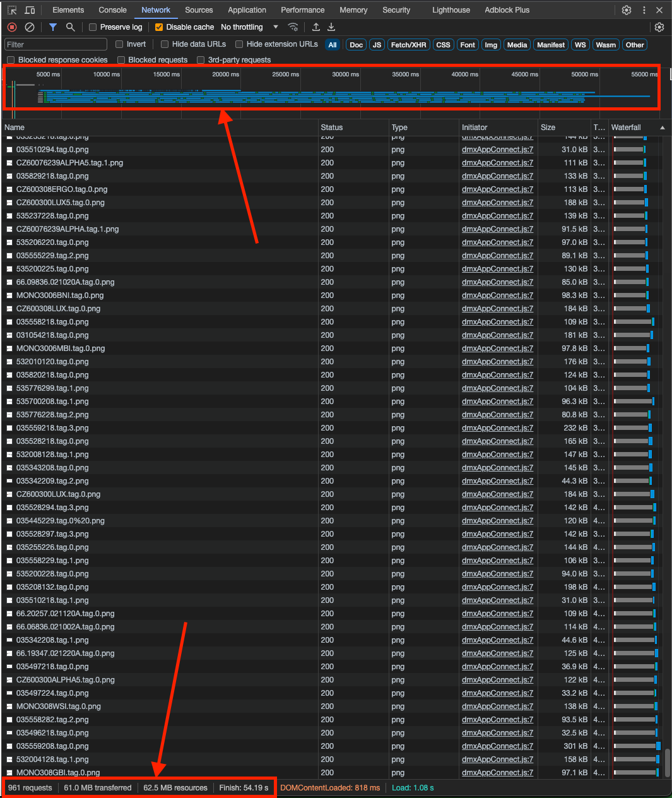Click the import HAR upload icon

click(x=316, y=27)
